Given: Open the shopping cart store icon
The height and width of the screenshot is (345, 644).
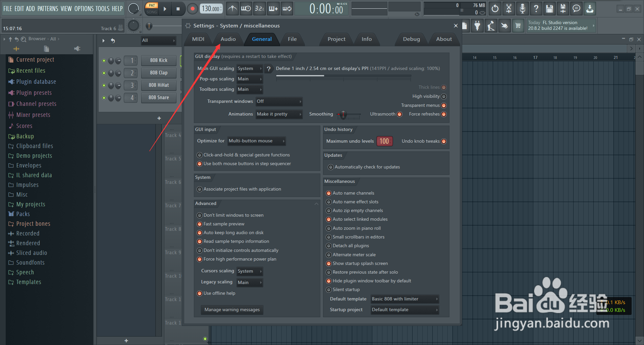Looking at the screenshot, I should (518, 26).
